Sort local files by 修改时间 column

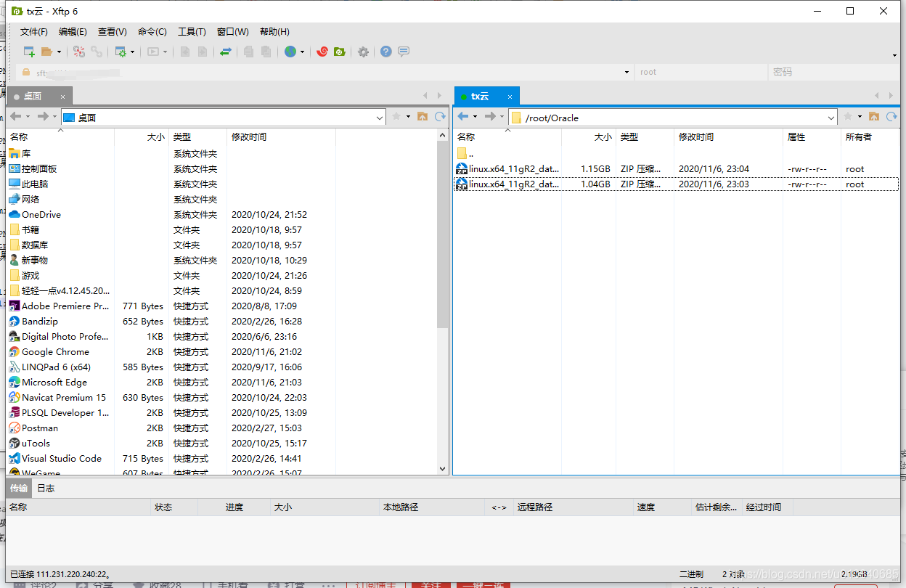click(x=281, y=136)
